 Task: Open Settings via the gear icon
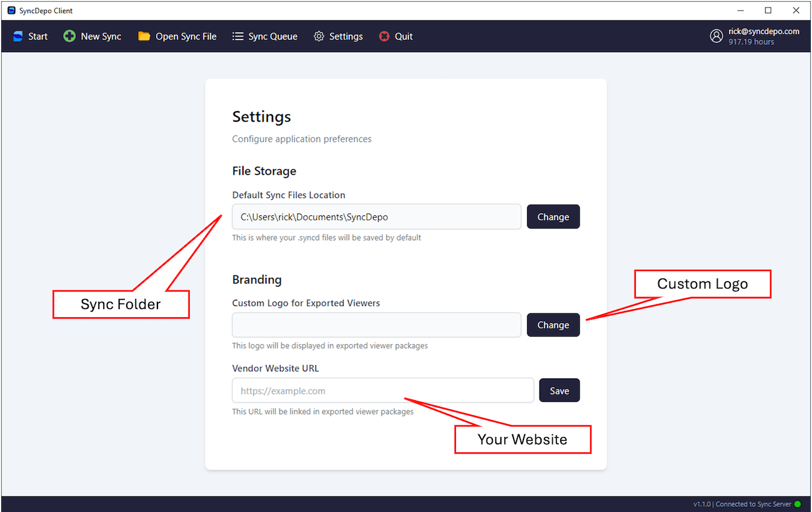(318, 36)
